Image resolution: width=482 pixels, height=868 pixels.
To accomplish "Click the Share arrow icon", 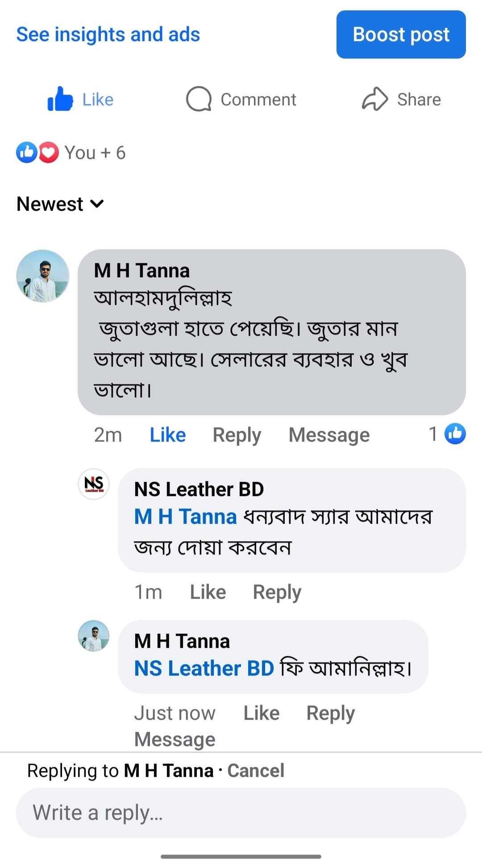I will click(x=375, y=99).
